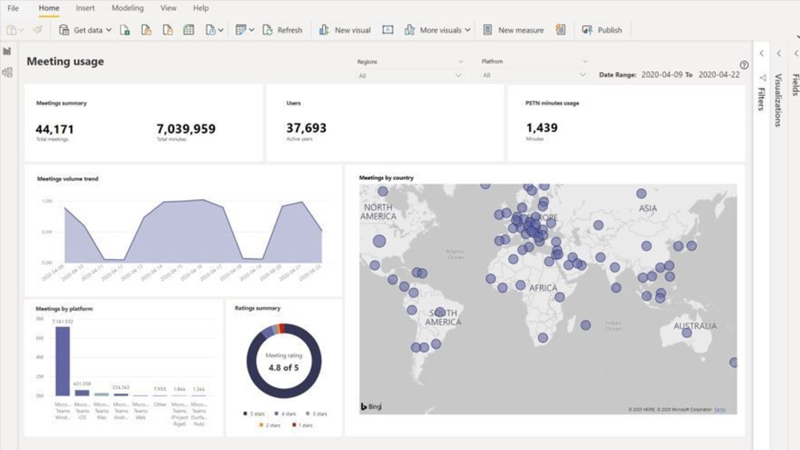Open the View ribbon tab

[x=168, y=8]
